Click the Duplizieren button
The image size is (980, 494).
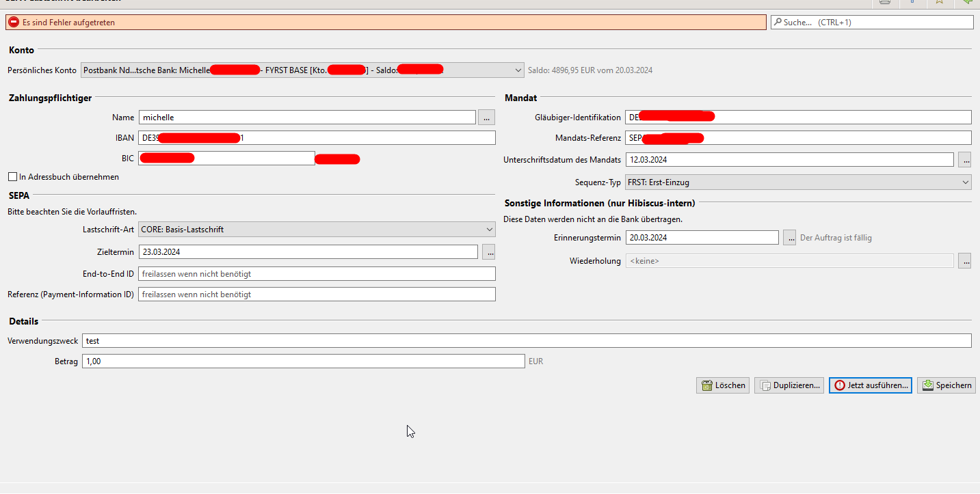[x=789, y=385]
